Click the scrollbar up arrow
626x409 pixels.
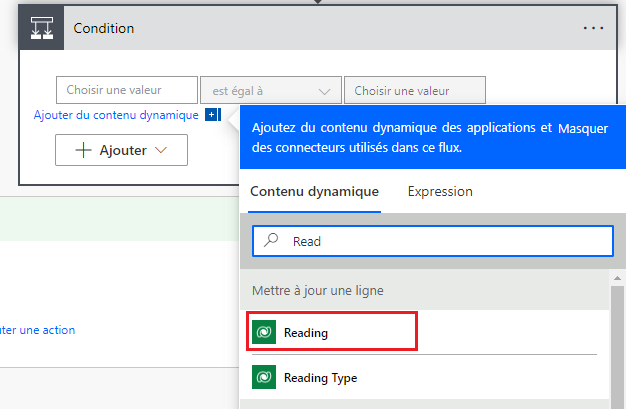[x=617, y=278]
